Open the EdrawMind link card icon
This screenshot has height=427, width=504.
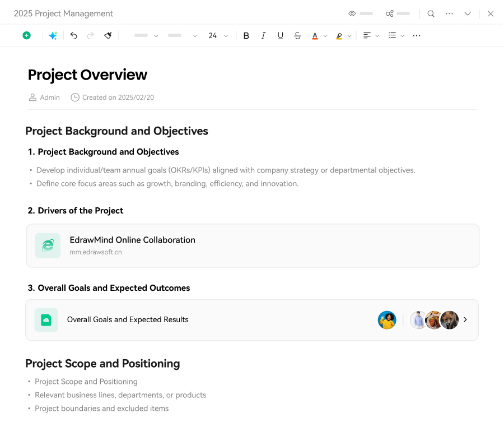pyautogui.click(x=48, y=245)
